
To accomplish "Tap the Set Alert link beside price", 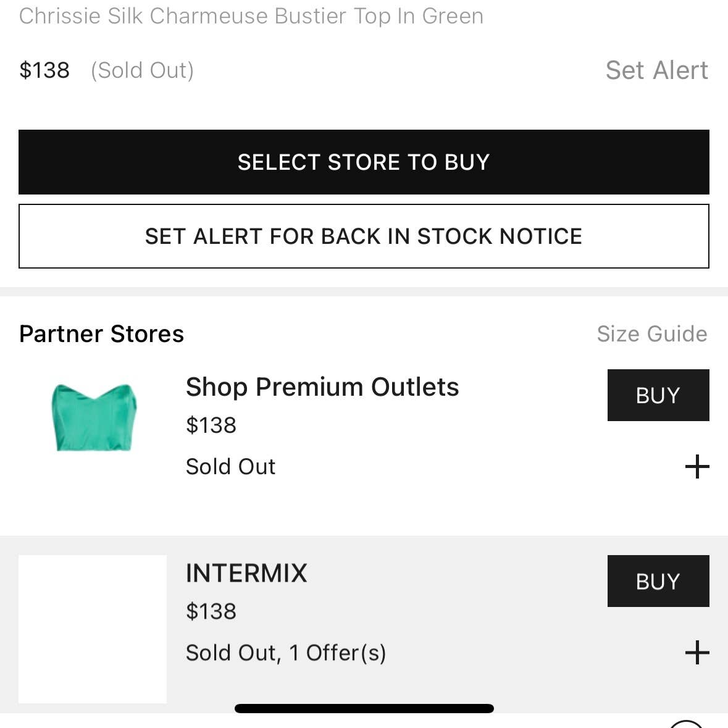I will 656,70.
